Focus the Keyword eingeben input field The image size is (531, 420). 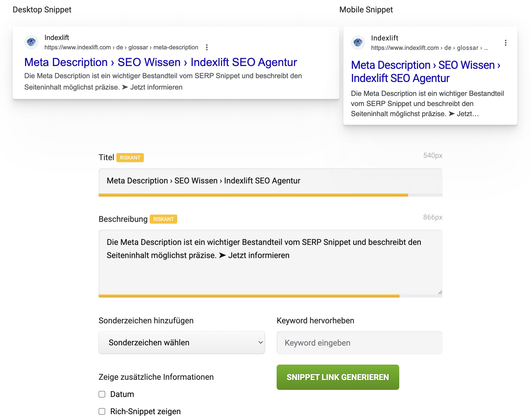[x=360, y=343]
